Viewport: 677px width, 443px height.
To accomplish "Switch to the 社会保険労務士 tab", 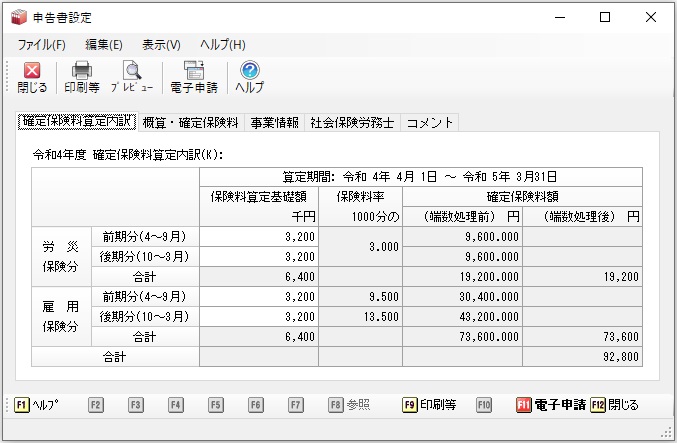I will tap(352, 123).
